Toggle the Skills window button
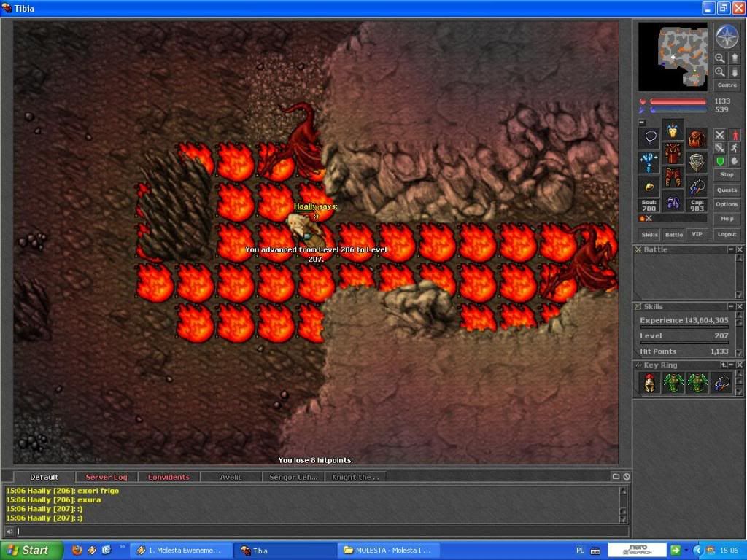 [x=649, y=234]
